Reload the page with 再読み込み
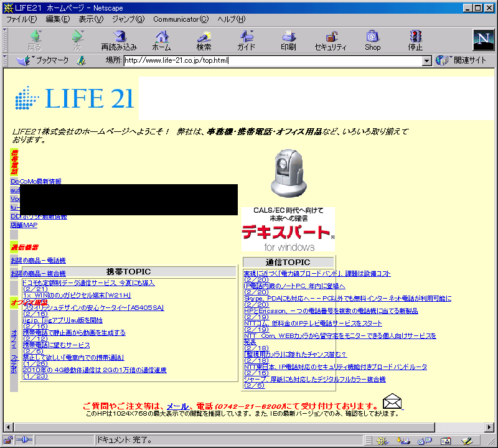 [119, 40]
